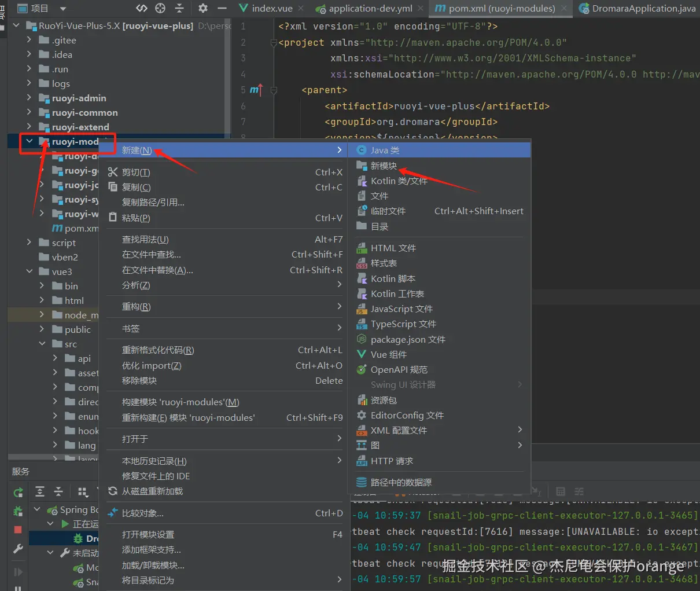Viewport: 700px width, 591px height.
Task: Select the ruoyi-extend module
Action: [x=80, y=127]
